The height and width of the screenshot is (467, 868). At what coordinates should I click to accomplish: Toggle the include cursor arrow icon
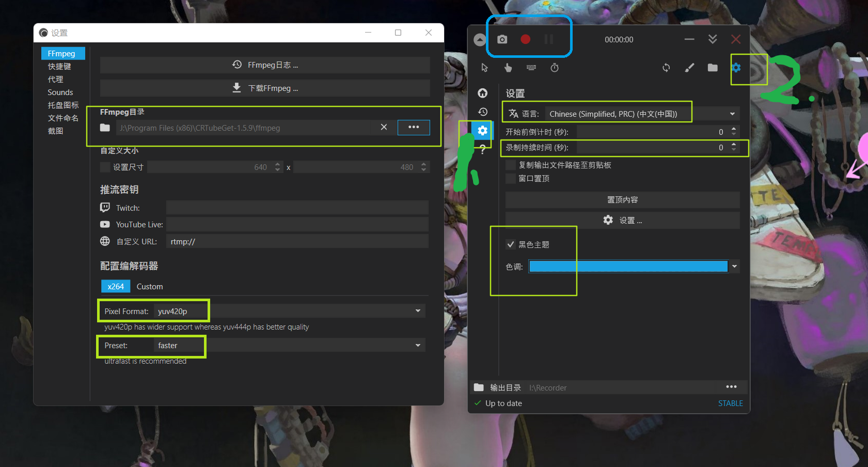point(484,68)
